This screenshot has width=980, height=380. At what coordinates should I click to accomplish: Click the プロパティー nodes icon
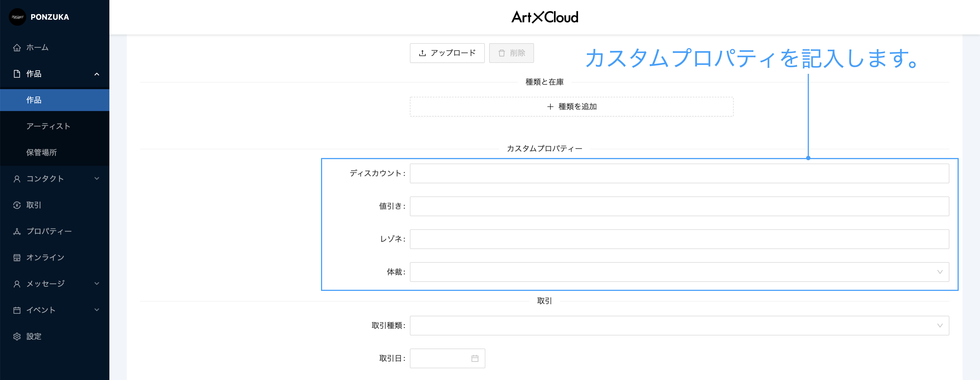coord(17,231)
